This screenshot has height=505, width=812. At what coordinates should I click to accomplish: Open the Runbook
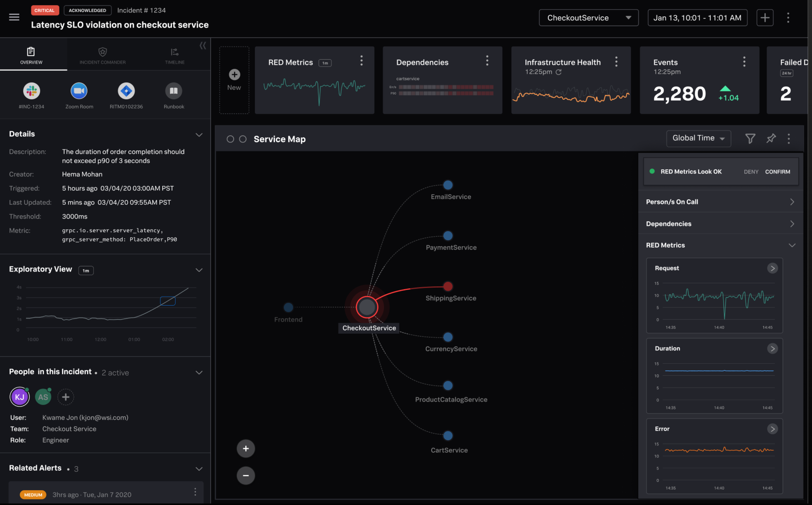click(174, 91)
